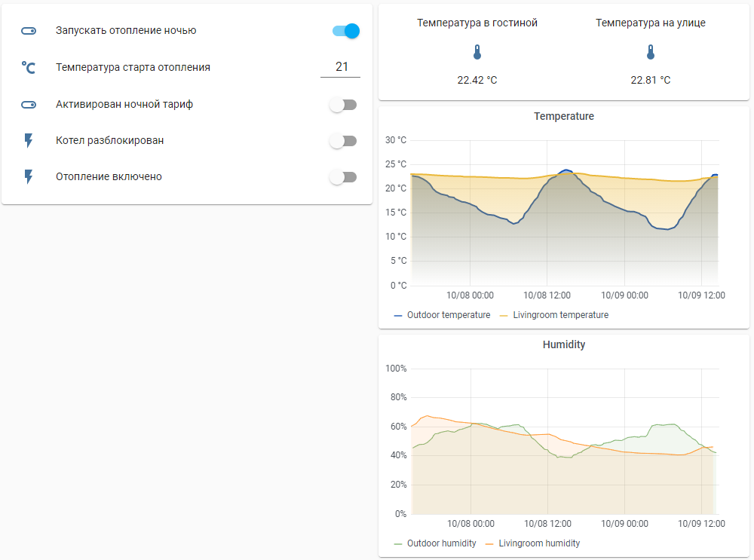The width and height of the screenshot is (754, 560).
Task: Click the thermometer icon under Температура на улице
Action: (650, 52)
